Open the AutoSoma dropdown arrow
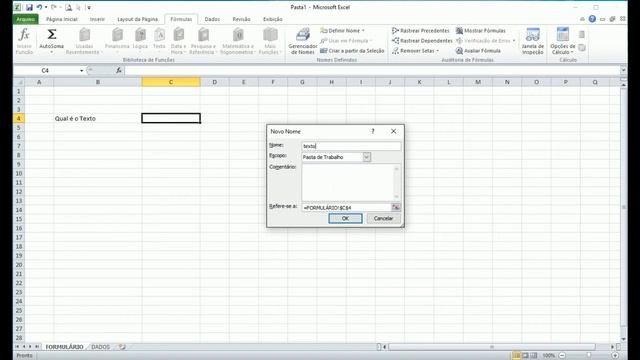Image resolution: width=640 pixels, height=360 pixels. click(x=52, y=52)
